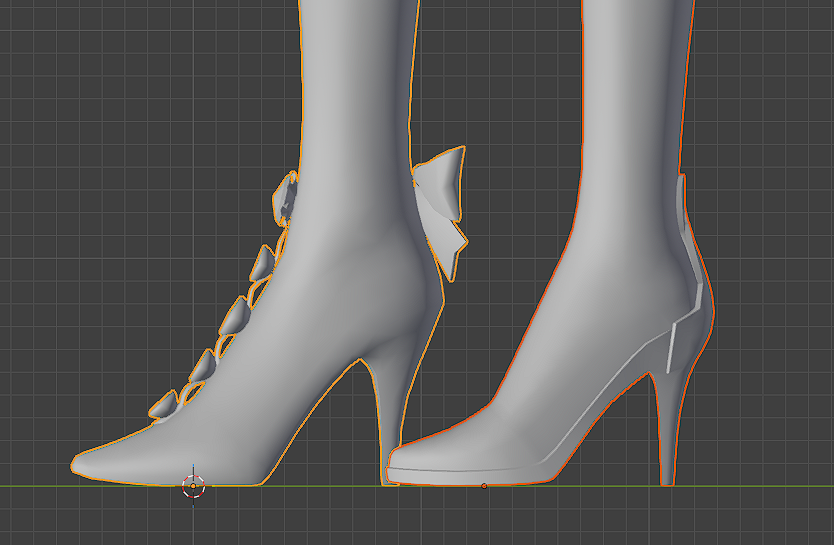Click the white stripe on right boot heel counter

[671, 348]
